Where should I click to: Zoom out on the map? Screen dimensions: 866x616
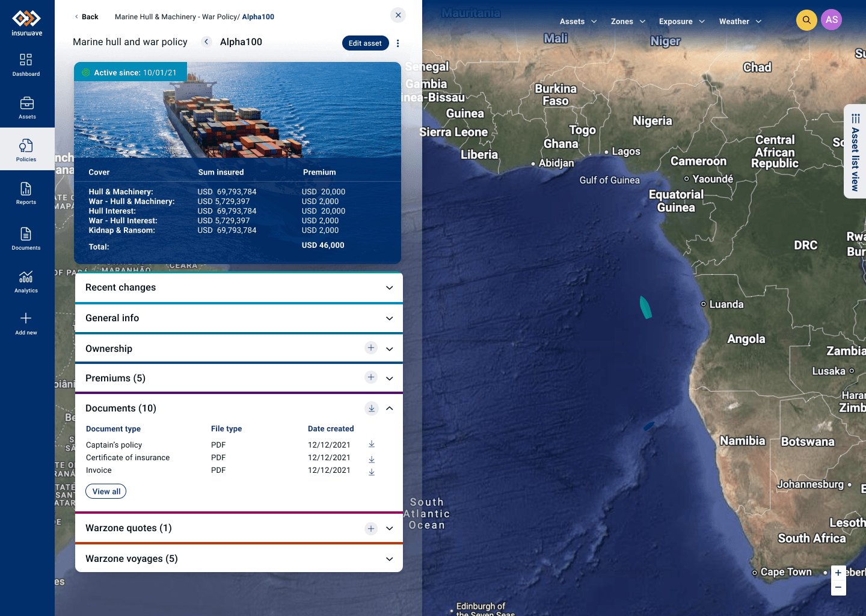click(x=838, y=588)
